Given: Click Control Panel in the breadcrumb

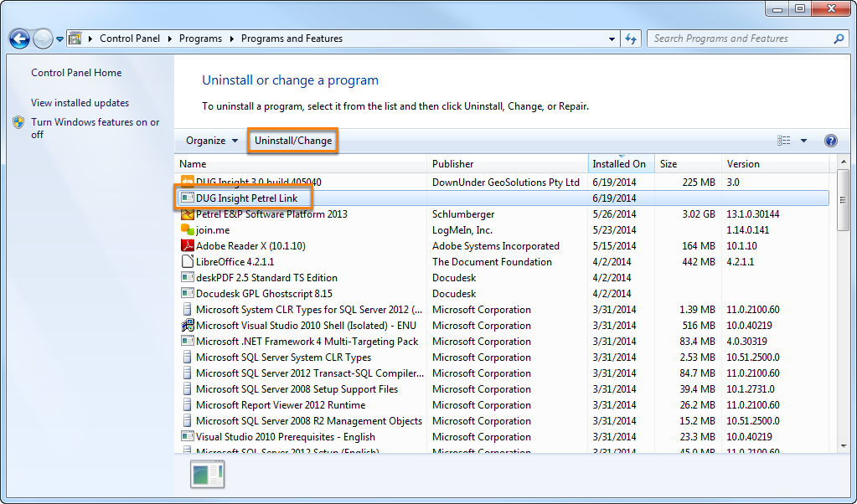Looking at the screenshot, I should [130, 39].
